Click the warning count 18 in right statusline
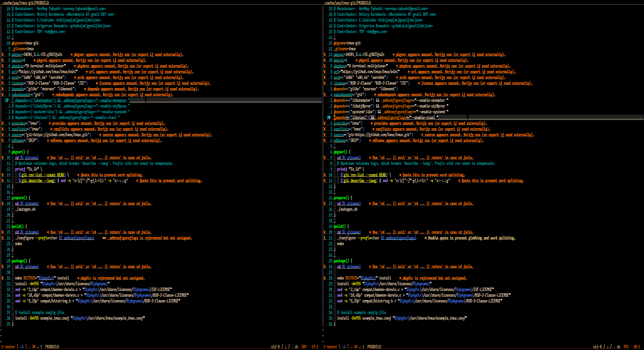 point(354,347)
